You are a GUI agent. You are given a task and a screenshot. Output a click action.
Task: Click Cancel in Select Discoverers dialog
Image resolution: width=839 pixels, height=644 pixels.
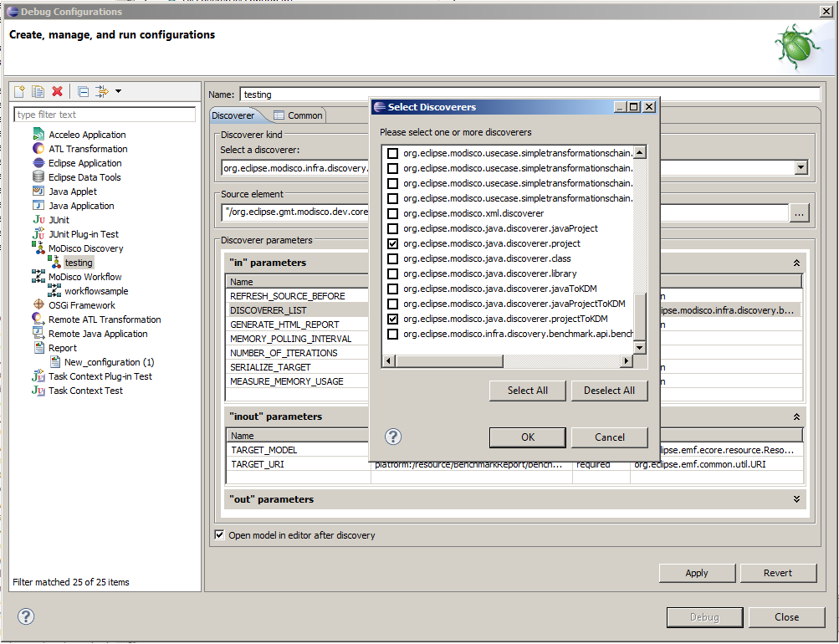(610, 437)
